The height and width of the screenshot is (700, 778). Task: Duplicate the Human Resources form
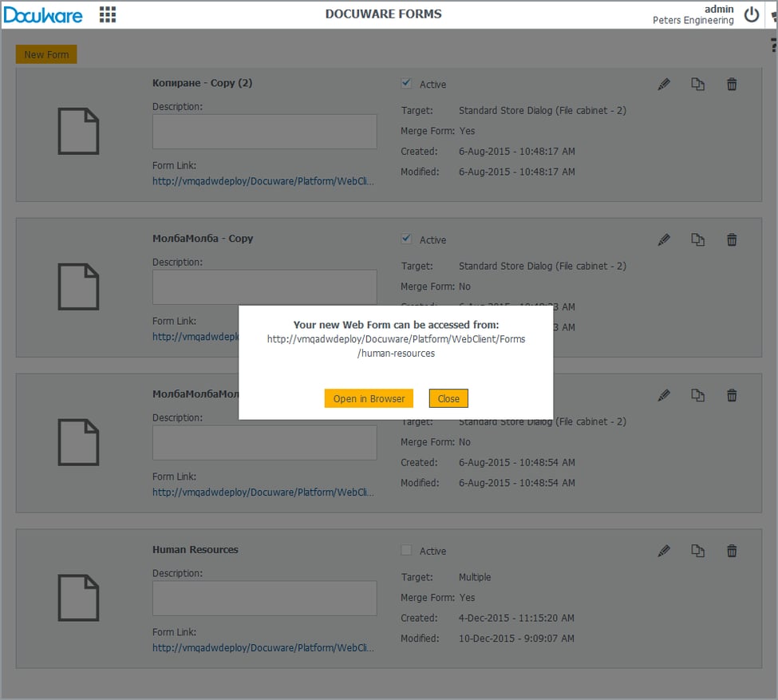(698, 551)
